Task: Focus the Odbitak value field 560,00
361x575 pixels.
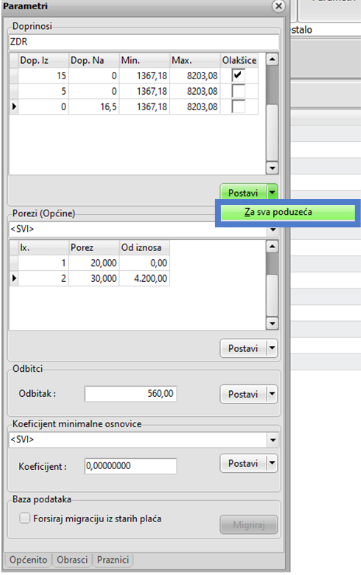Action: (x=131, y=393)
